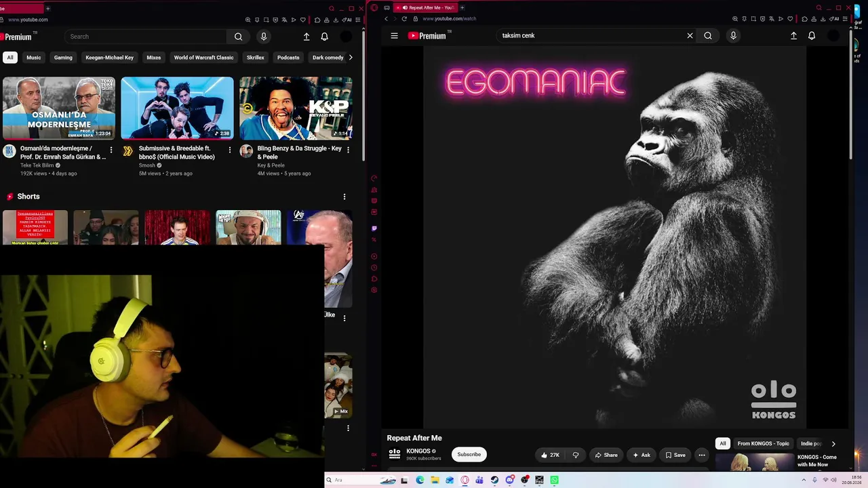This screenshot has width=868, height=488.
Task: Select the World of Warcraft Classic chip
Action: pos(203,58)
